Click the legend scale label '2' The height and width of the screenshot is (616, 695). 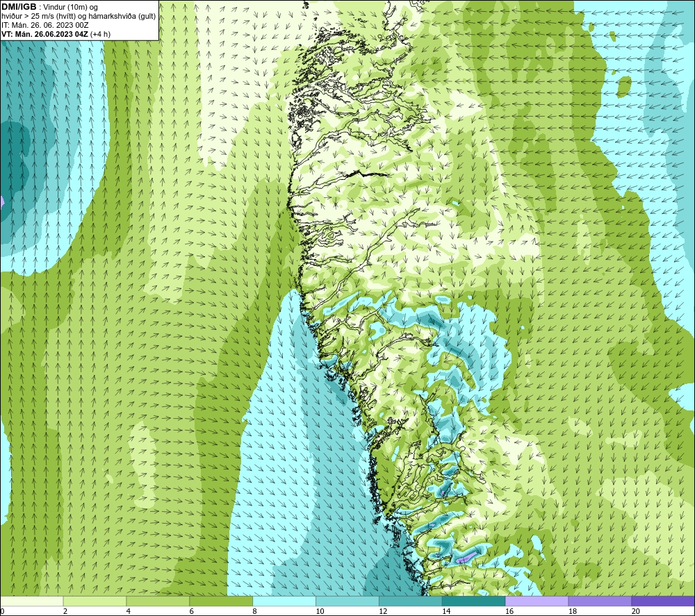[x=65, y=612]
